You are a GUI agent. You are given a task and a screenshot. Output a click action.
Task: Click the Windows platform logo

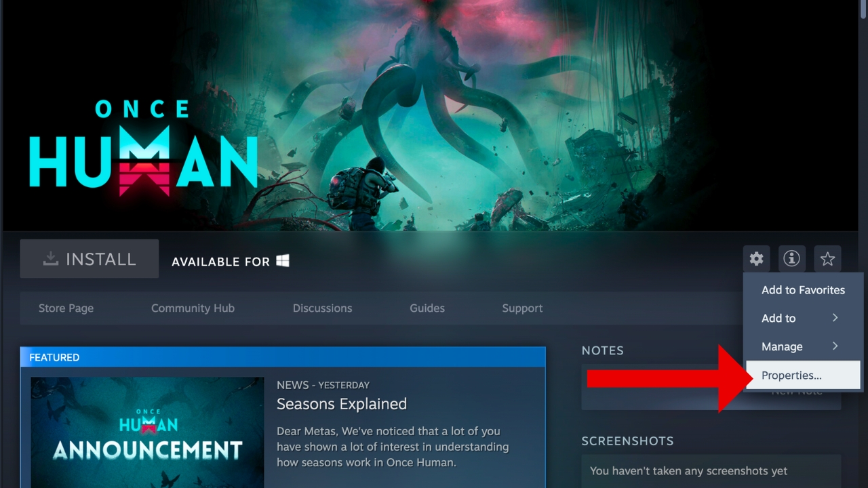pyautogui.click(x=283, y=261)
